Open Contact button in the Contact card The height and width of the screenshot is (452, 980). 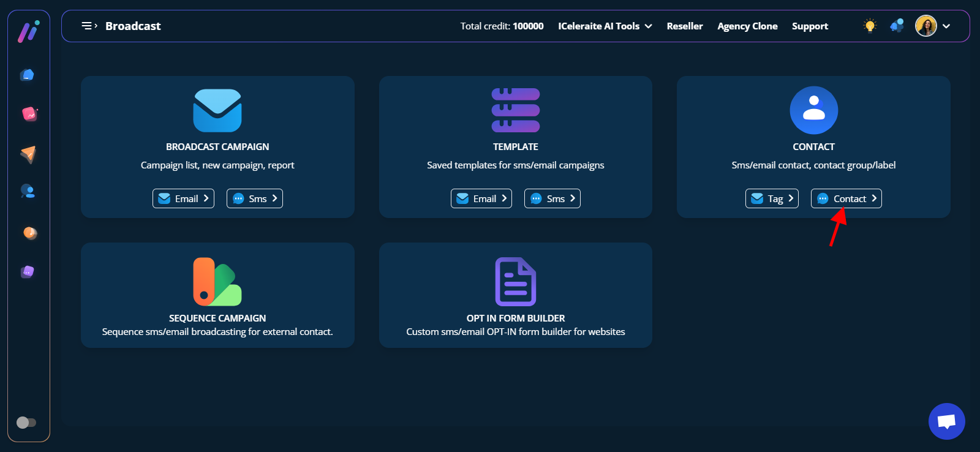[846, 198]
